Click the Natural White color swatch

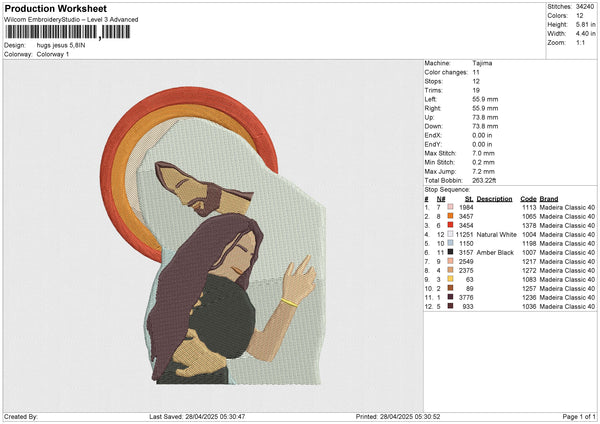pos(450,234)
